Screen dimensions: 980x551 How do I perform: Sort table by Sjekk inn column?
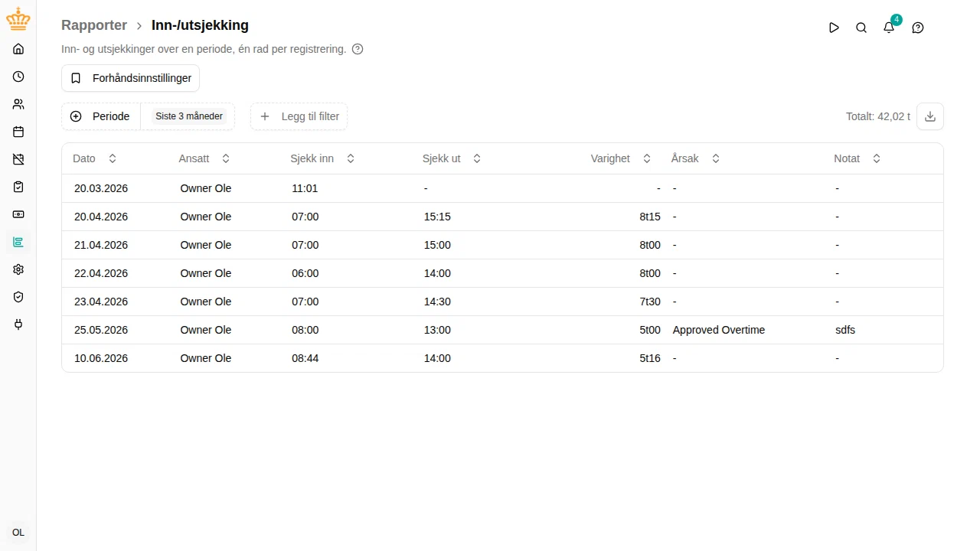(x=322, y=158)
